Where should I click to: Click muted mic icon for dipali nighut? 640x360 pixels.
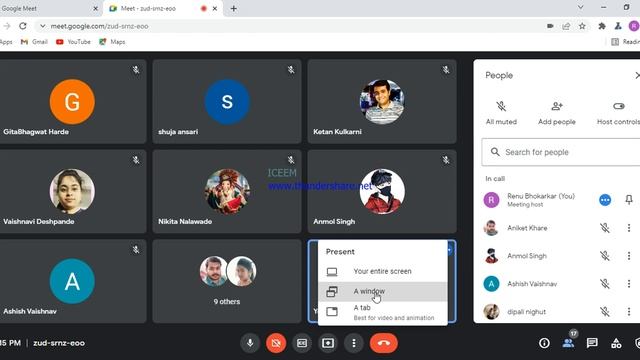coord(605,311)
